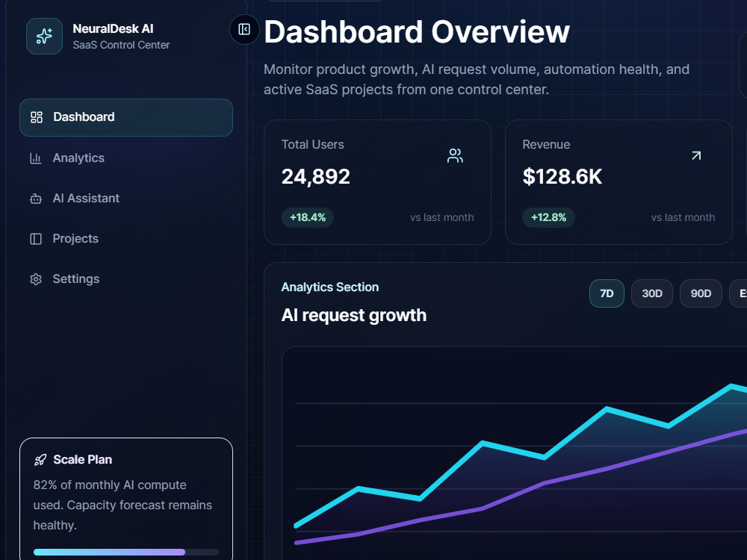747x560 pixels.
Task: Collapse the sidebar with the panel toggle
Action: coord(244,30)
